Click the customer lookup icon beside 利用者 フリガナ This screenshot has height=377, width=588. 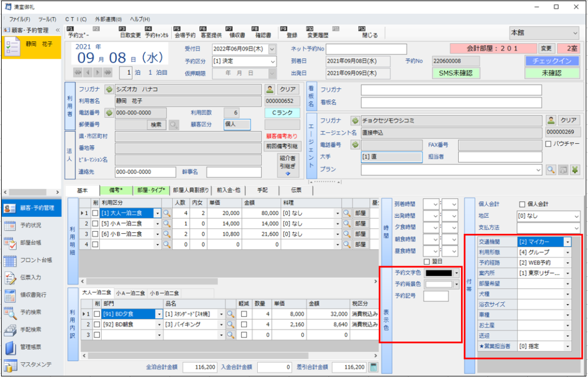coord(270,90)
